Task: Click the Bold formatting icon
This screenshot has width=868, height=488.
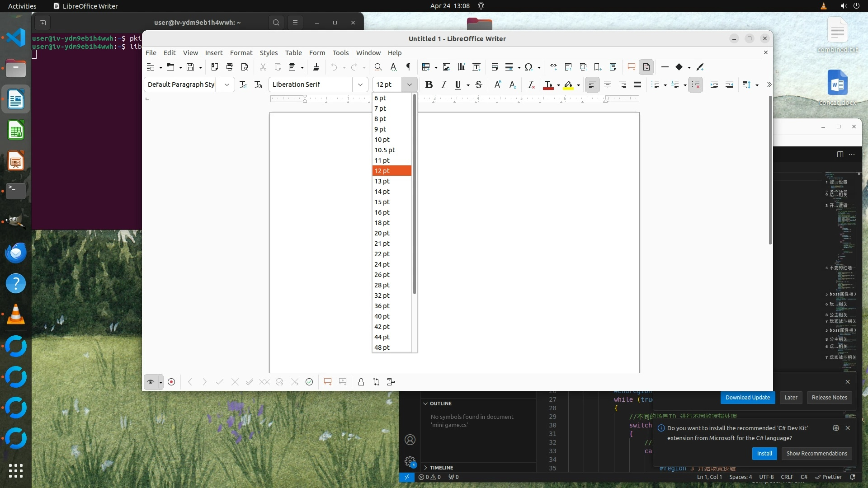Action: 429,84
